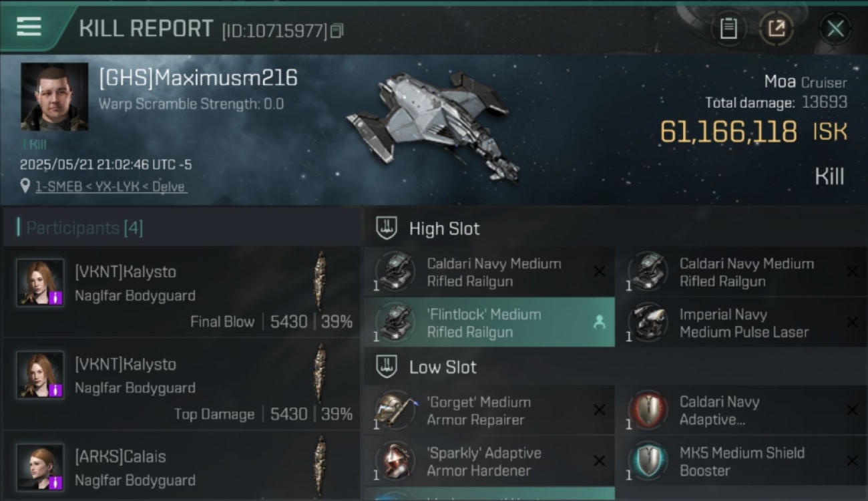Click the share kill report icon
The image size is (868, 501).
click(x=776, y=29)
